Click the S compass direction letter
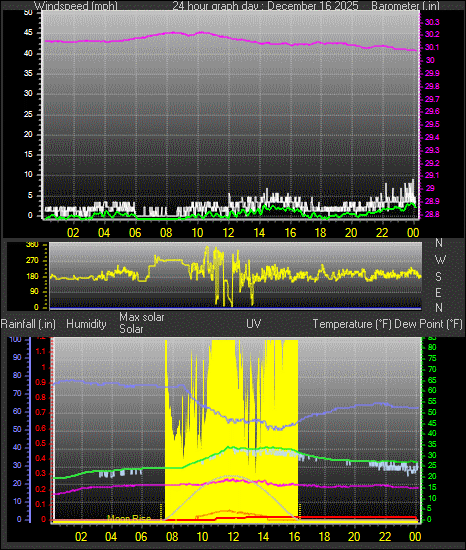The height and width of the screenshot is (550, 466). coord(438,277)
